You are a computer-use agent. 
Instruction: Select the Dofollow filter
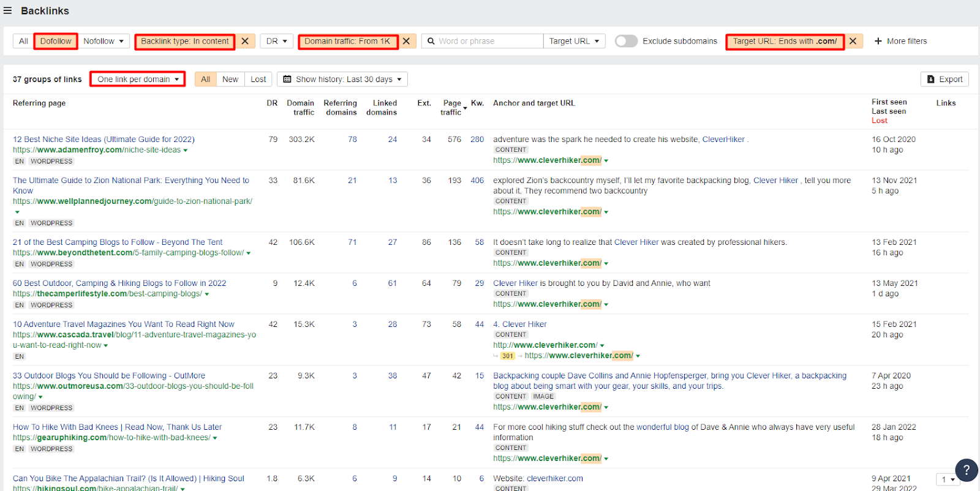[56, 41]
